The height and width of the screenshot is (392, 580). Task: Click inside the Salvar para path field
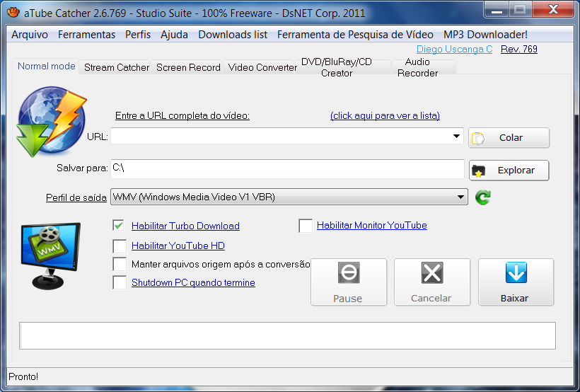[x=287, y=169]
